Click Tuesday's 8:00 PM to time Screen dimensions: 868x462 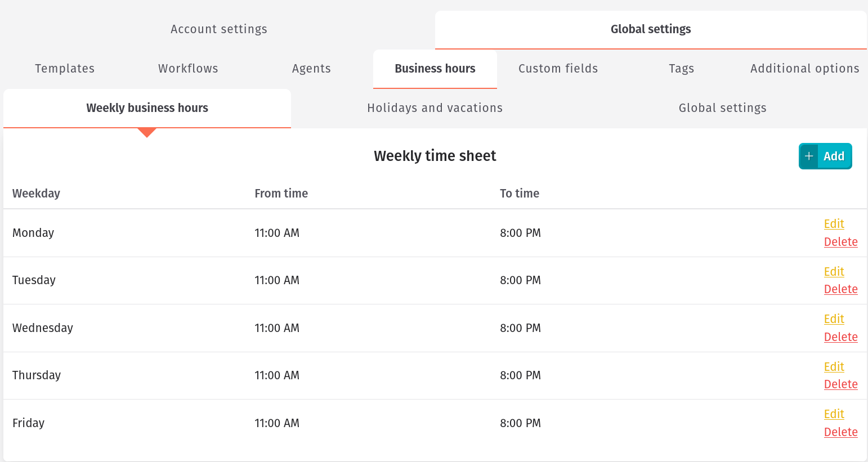(x=520, y=280)
